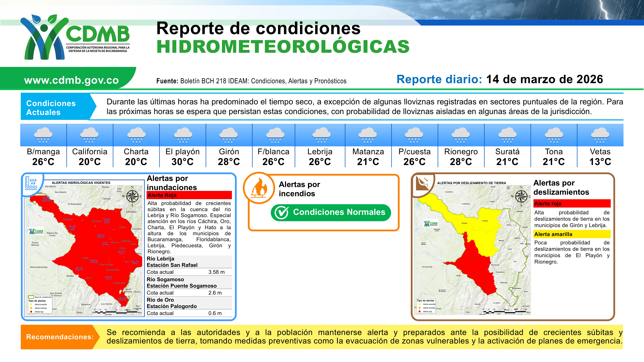The width and height of the screenshot is (644, 362).
Task: Click the flood water gauge icon
Action: click(x=31, y=184)
